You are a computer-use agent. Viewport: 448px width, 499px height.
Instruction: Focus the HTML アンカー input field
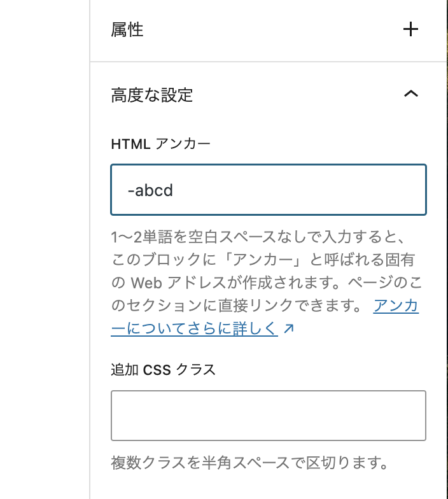[268, 190]
